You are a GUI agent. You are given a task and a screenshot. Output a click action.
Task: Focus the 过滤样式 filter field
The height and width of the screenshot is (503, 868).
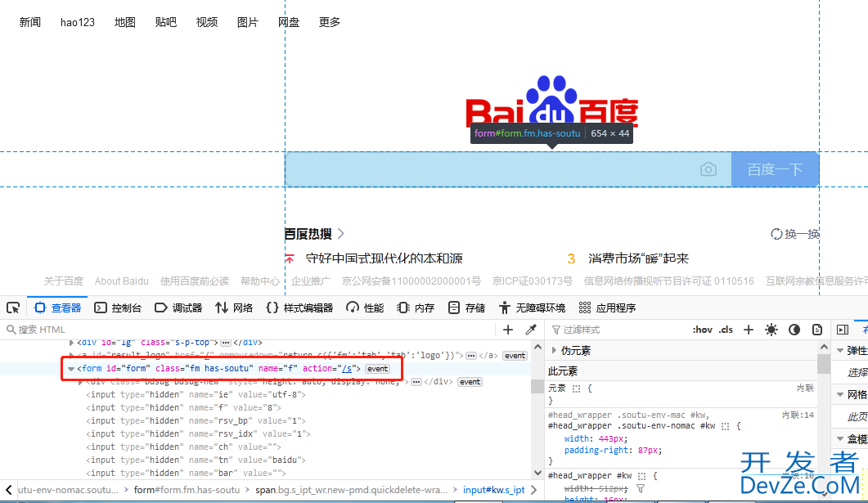click(x=617, y=330)
